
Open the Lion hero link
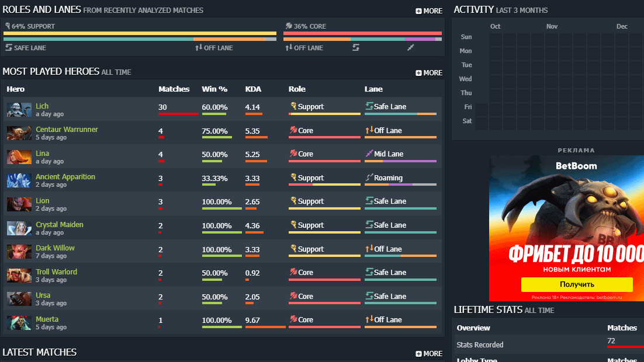42,201
